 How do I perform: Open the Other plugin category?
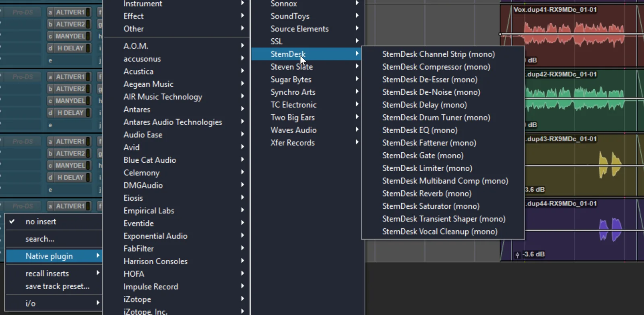coord(176,29)
